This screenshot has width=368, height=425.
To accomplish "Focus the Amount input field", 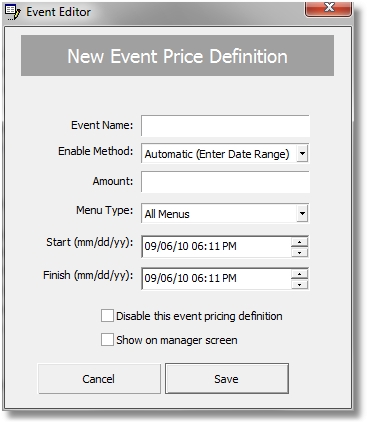I will [x=225, y=182].
